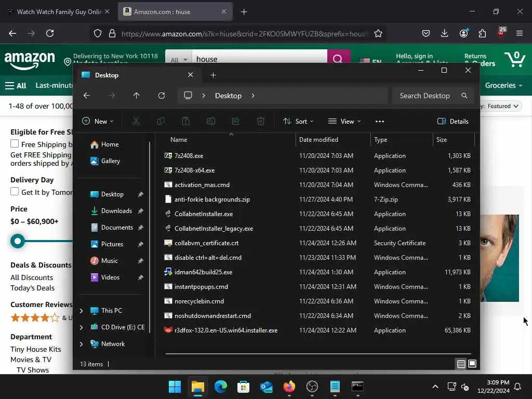Go up one folder level in Explorer
The height and width of the screenshot is (399, 532).
(x=137, y=96)
